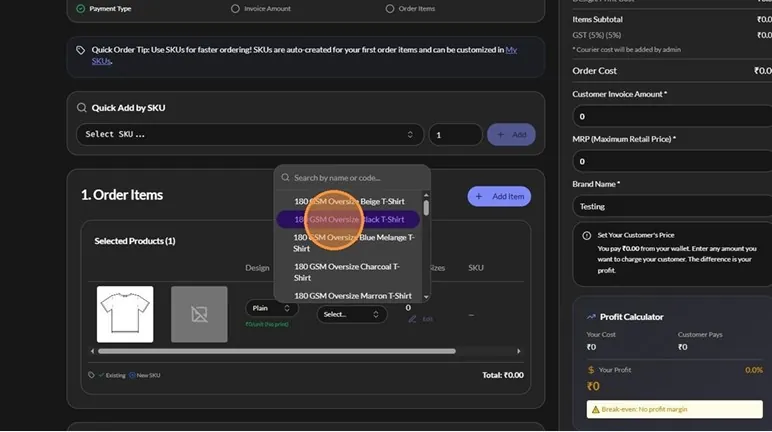Open the Select SKU dropdown
This screenshot has height=432, width=772.
[x=250, y=134]
